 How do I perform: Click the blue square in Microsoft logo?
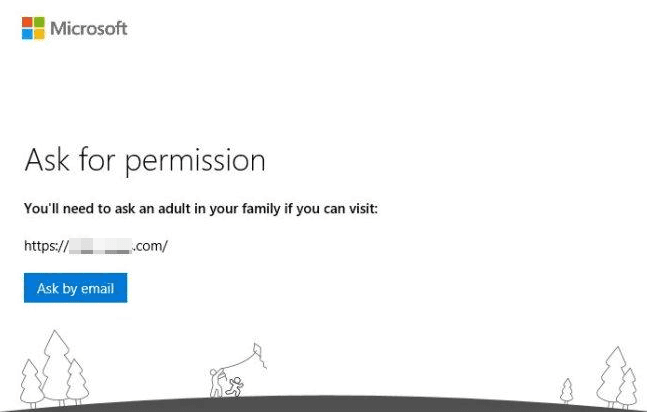pos(28,34)
